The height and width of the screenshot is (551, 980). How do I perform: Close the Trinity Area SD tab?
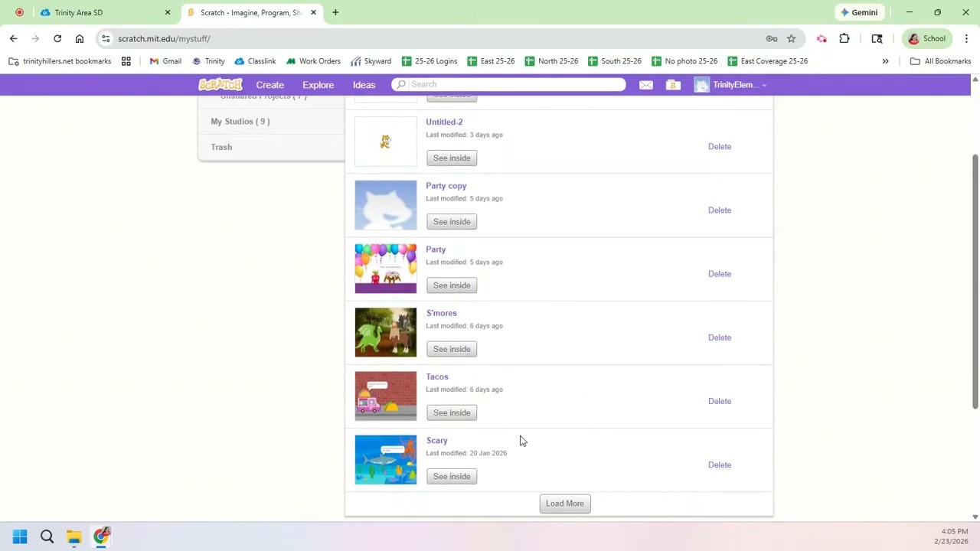(168, 12)
